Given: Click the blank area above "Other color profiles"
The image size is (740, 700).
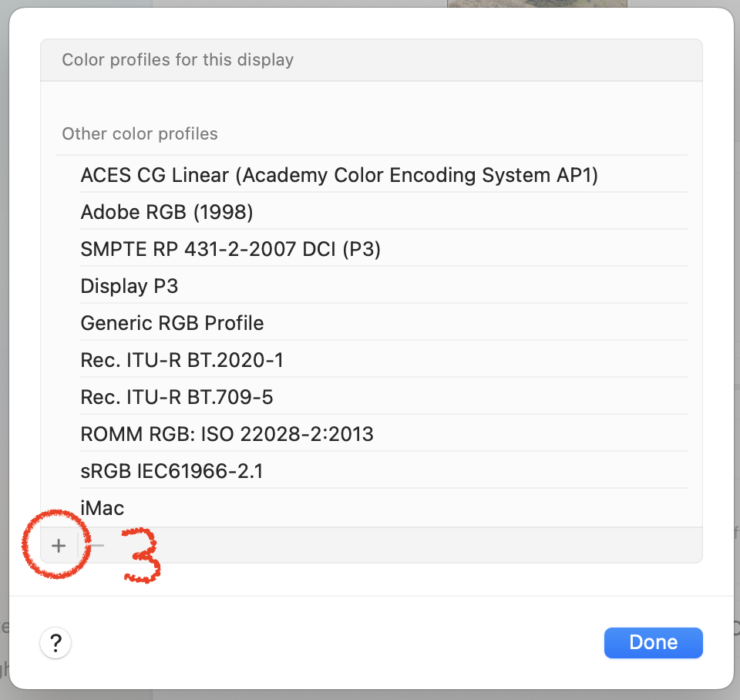Looking at the screenshot, I should click(370, 100).
